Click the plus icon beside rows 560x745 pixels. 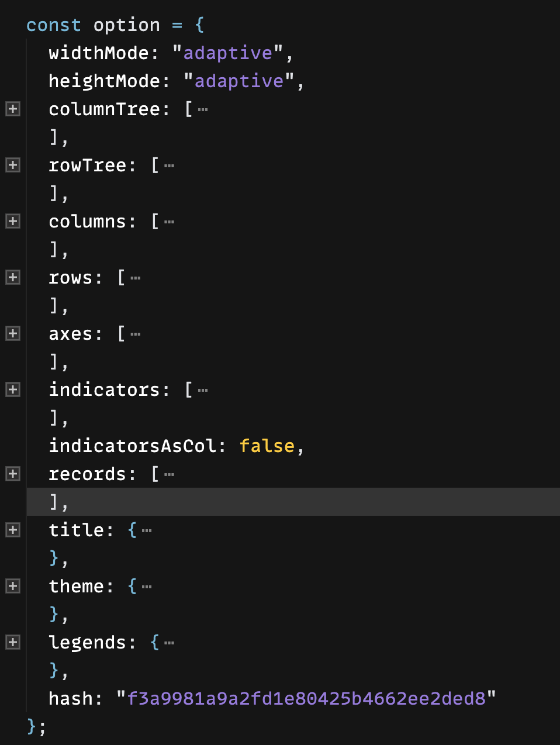click(13, 277)
